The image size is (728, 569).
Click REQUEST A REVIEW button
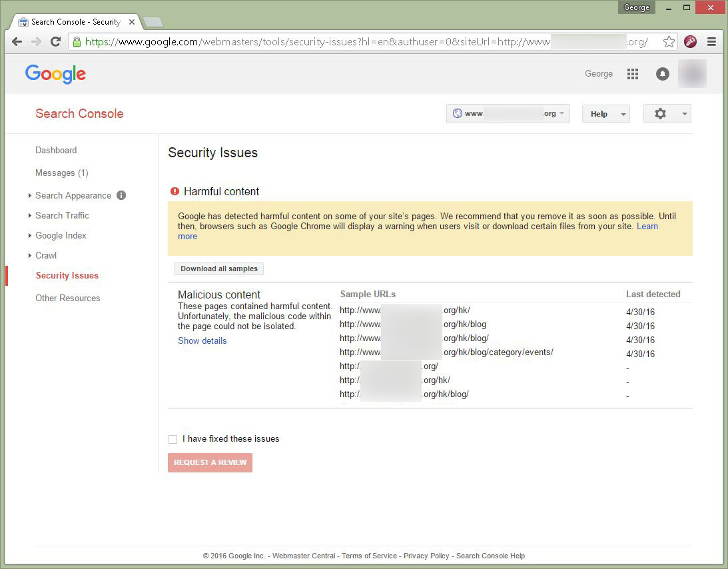point(210,462)
